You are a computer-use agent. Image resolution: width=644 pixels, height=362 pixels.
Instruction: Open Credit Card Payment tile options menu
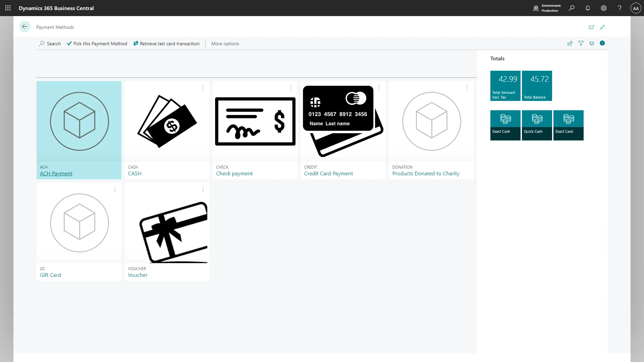pos(379,88)
